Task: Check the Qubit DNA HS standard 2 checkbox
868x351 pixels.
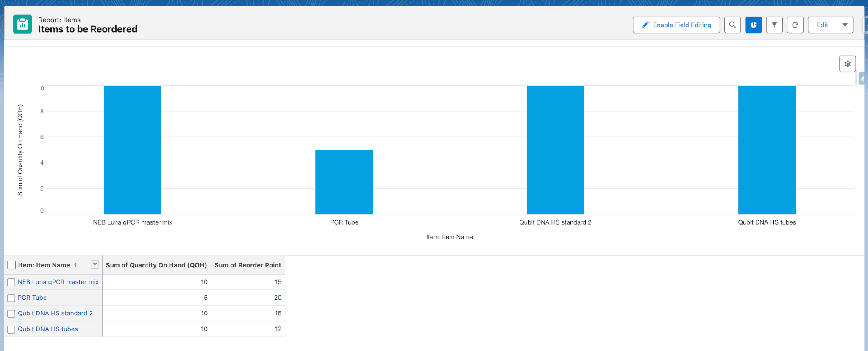Action: (11, 314)
